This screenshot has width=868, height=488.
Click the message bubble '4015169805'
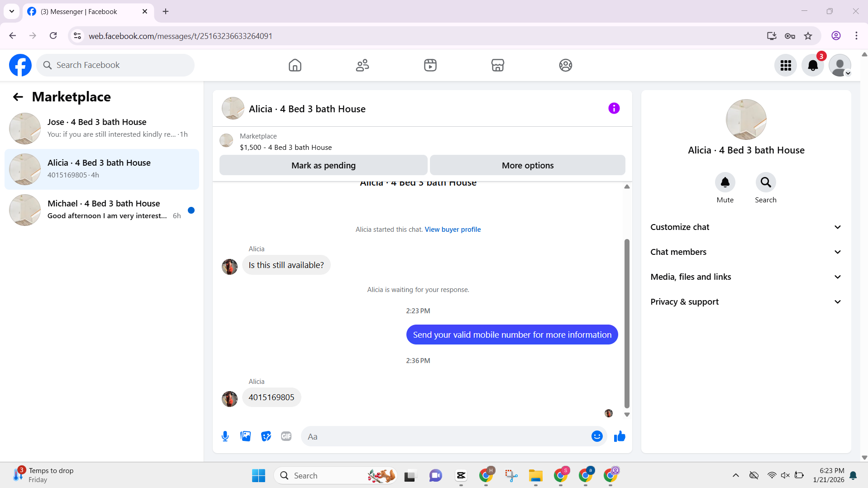pyautogui.click(x=272, y=397)
